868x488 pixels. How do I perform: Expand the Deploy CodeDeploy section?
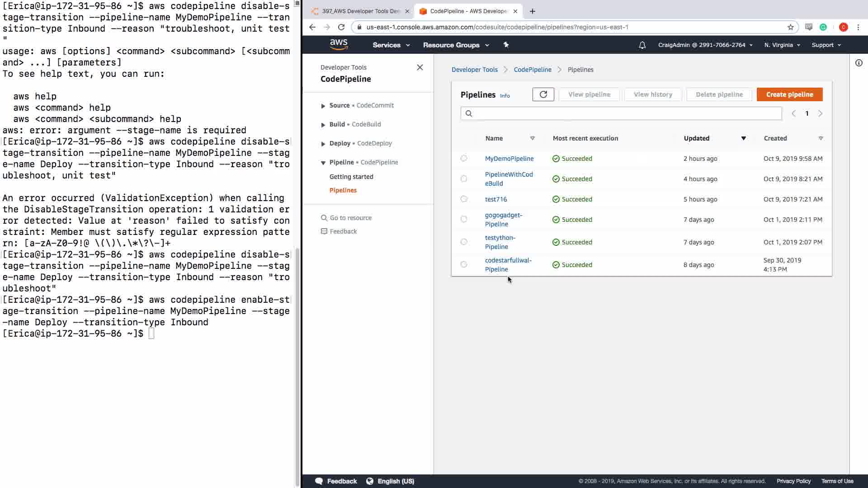323,144
